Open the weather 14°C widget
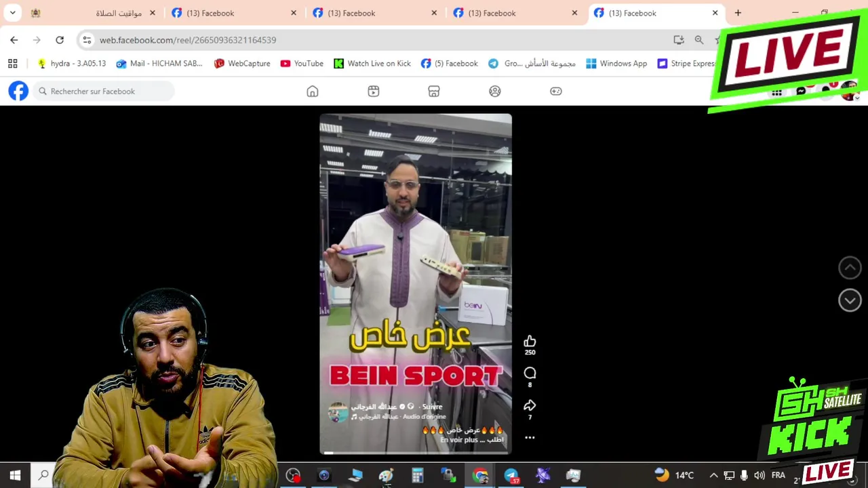Image resolution: width=868 pixels, height=488 pixels. tap(675, 476)
